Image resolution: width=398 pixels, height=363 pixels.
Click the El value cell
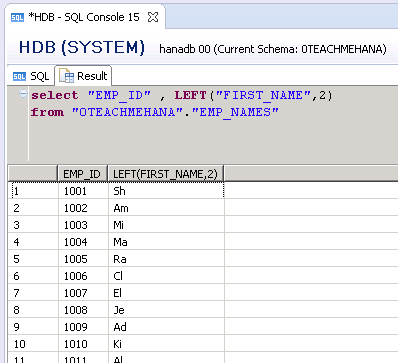(x=166, y=293)
